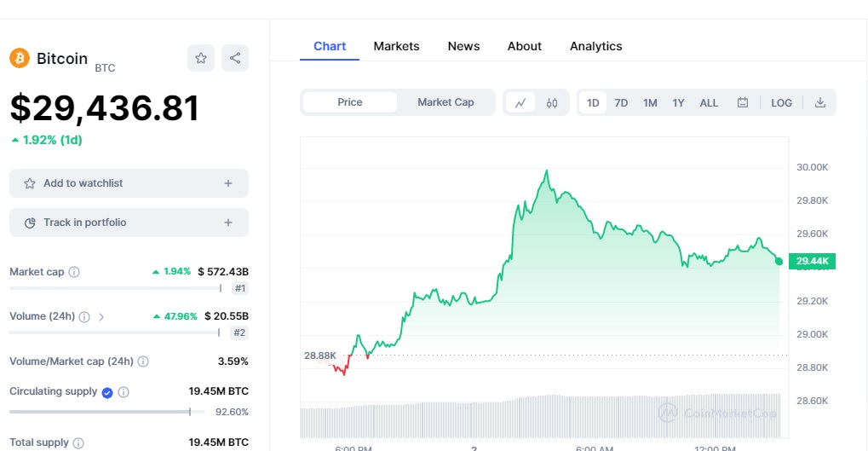Image resolution: width=868 pixels, height=451 pixels.
Task: Click the $ 572.43B market cap value
Action: 223,272
